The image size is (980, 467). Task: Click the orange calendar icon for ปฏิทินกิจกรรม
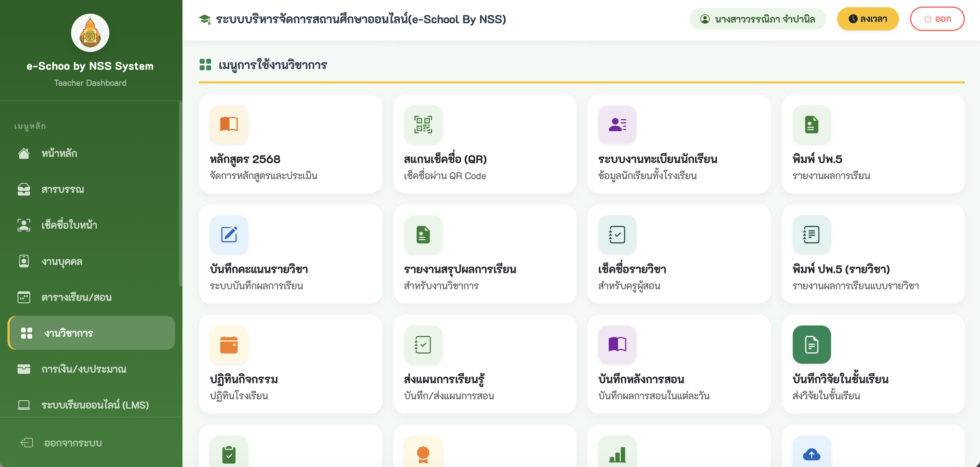click(x=229, y=345)
